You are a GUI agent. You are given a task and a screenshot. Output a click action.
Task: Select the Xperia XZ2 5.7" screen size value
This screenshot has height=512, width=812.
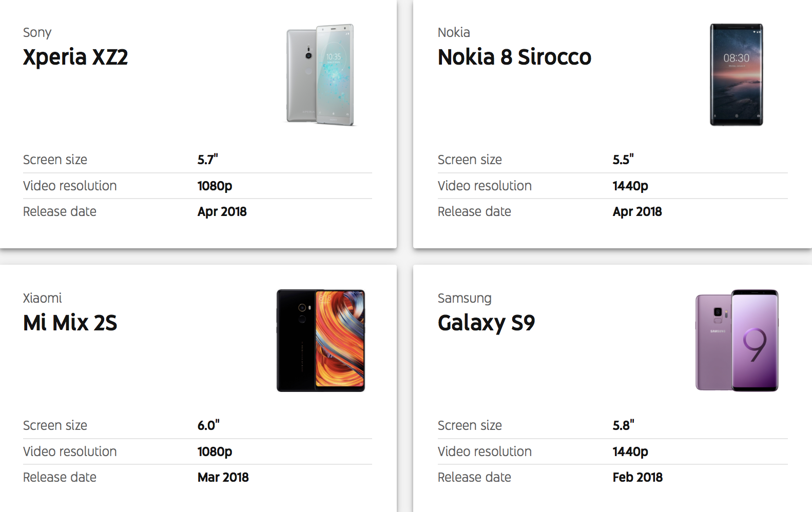(x=208, y=160)
